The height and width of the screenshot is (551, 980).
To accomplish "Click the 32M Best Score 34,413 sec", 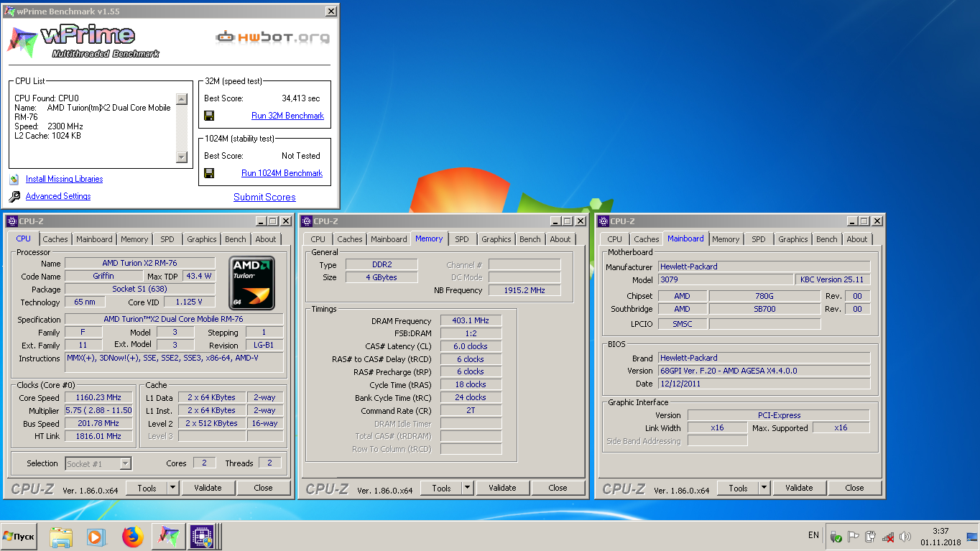I will [x=301, y=98].
